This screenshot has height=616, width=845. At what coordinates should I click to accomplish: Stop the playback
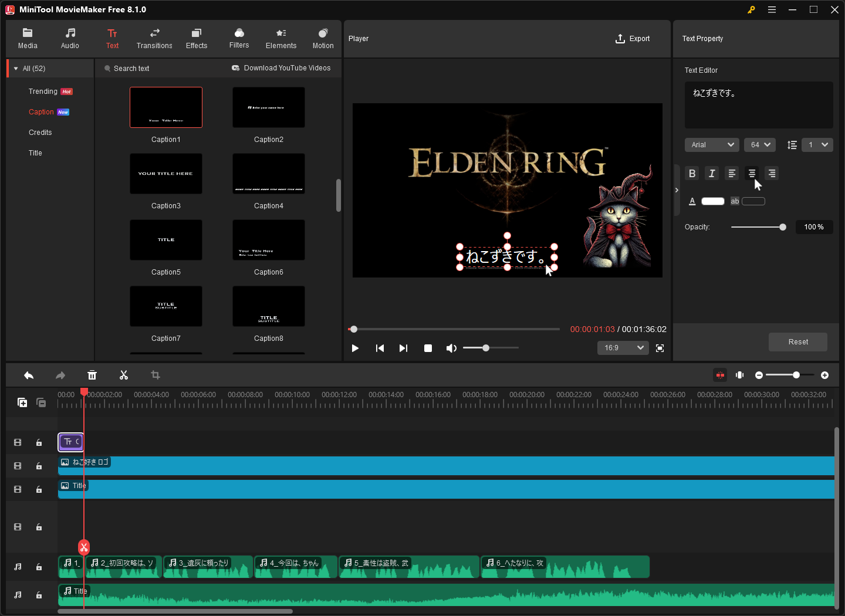[x=428, y=348]
